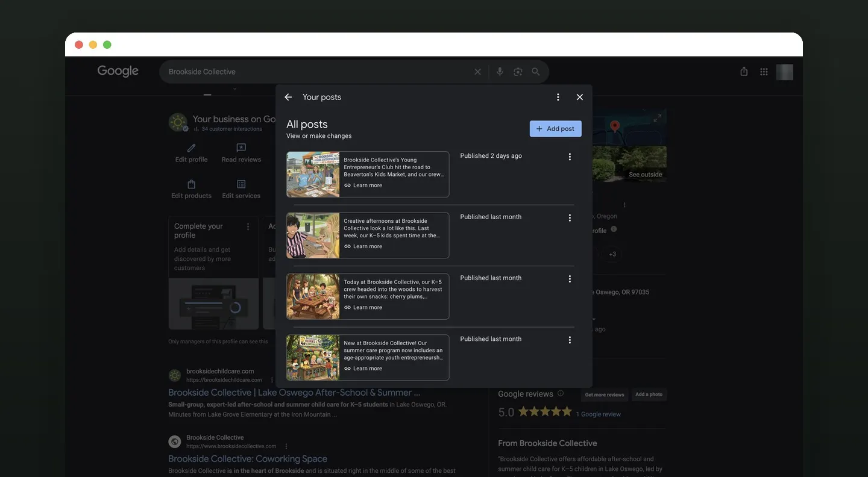Go to the Google logo homepage

pyautogui.click(x=118, y=71)
